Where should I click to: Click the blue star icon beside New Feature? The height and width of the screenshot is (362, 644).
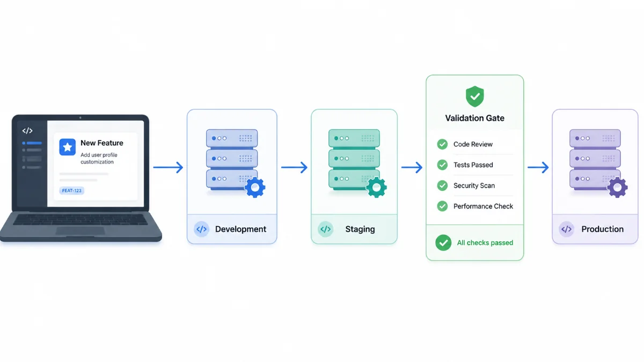point(68,147)
